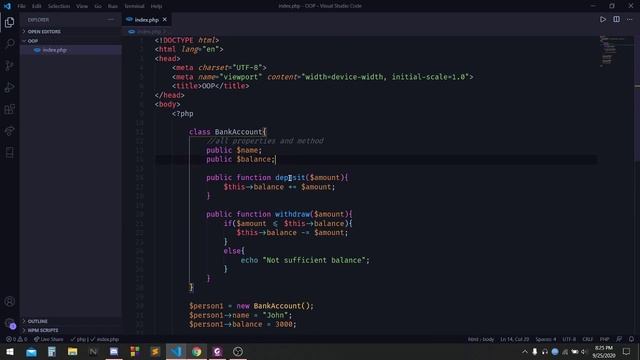The width and height of the screenshot is (640, 360).
Task: Open the Selection menu
Action: (59, 6)
